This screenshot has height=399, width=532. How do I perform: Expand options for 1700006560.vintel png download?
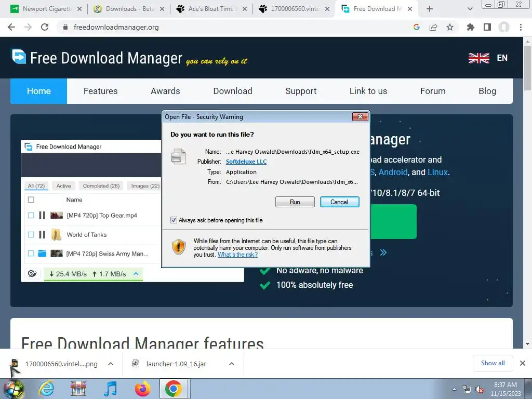[111, 364]
